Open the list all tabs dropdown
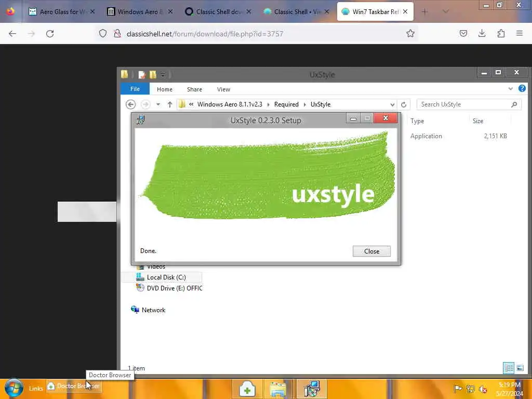 (445, 11)
